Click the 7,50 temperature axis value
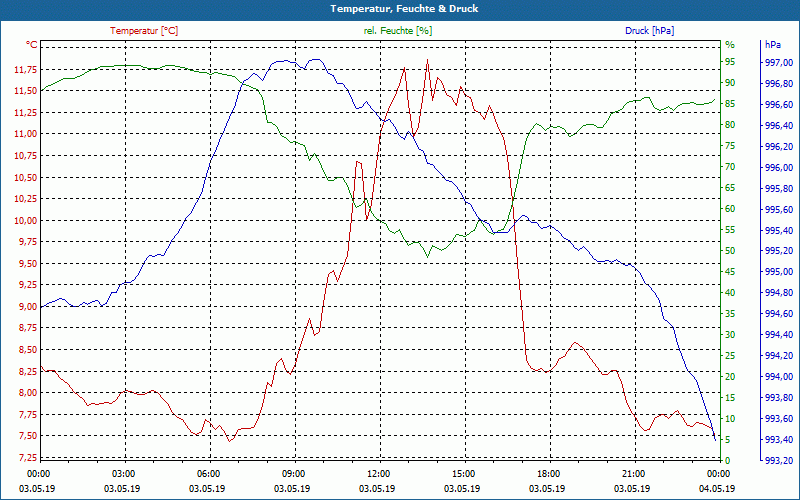The width and height of the screenshot is (800, 500). pos(27,436)
